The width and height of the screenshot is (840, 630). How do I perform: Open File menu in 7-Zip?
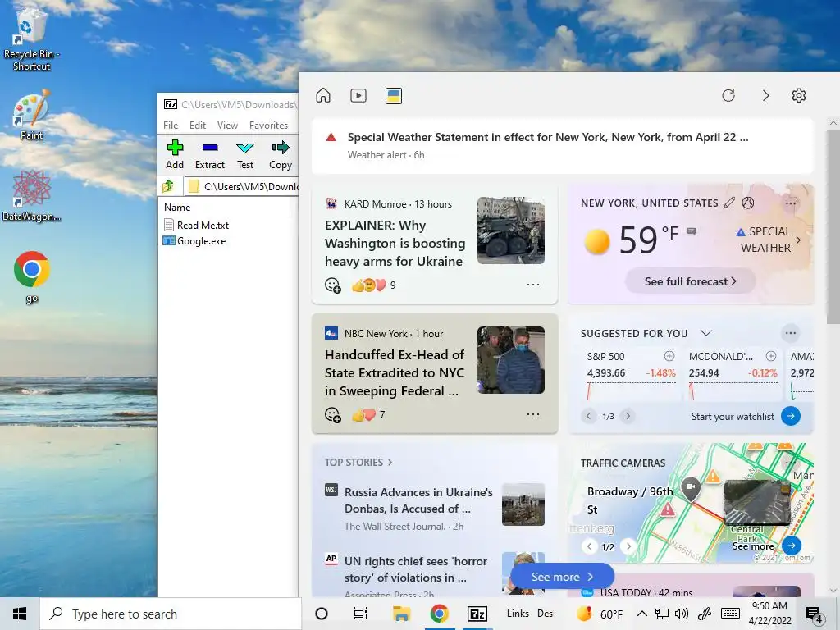coord(171,126)
